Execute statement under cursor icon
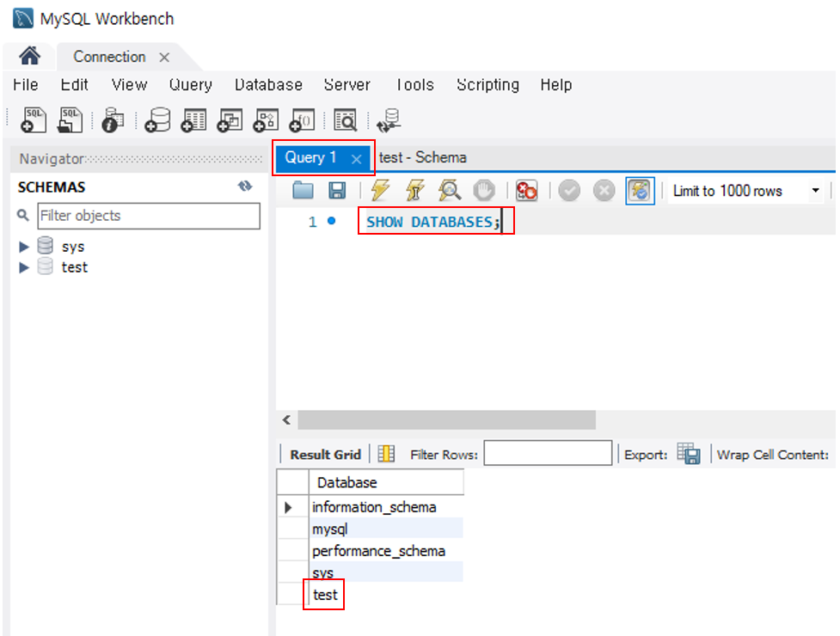 [x=414, y=190]
